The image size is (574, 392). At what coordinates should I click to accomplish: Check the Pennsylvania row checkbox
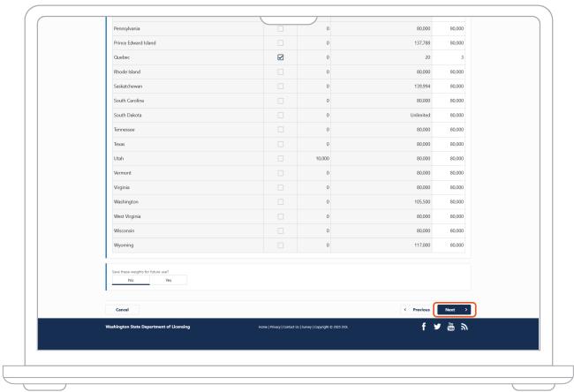[281, 28]
